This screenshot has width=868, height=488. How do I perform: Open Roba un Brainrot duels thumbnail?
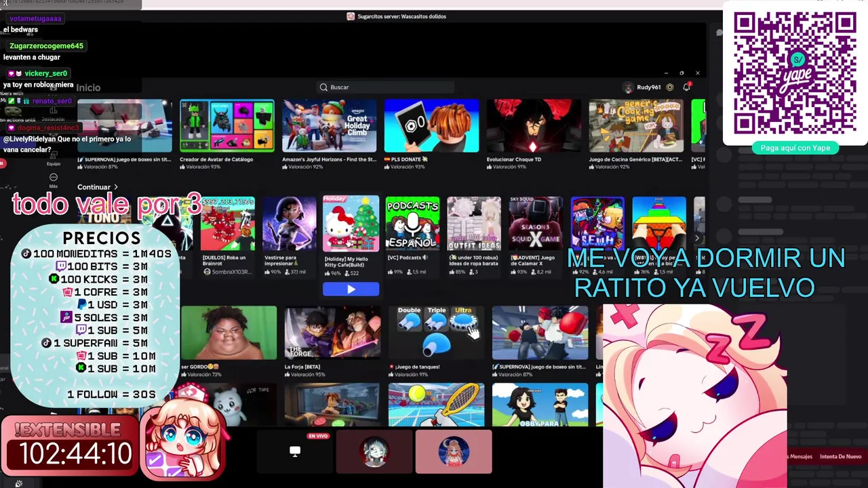(x=228, y=224)
